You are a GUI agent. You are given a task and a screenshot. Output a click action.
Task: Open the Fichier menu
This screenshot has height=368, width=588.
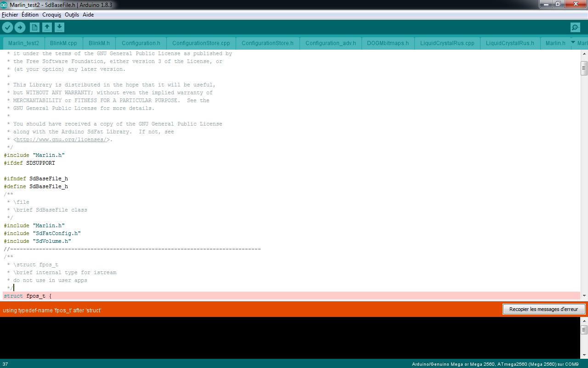[x=10, y=15]
